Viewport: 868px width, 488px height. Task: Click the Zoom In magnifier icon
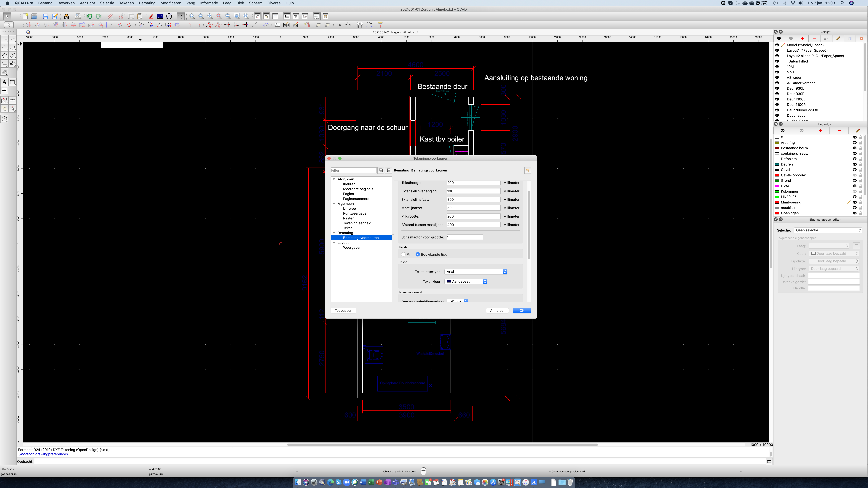192,16
